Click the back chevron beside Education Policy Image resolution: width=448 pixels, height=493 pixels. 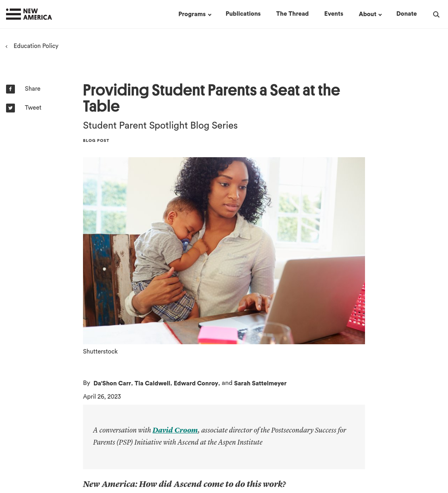click(x=6, y=47)
